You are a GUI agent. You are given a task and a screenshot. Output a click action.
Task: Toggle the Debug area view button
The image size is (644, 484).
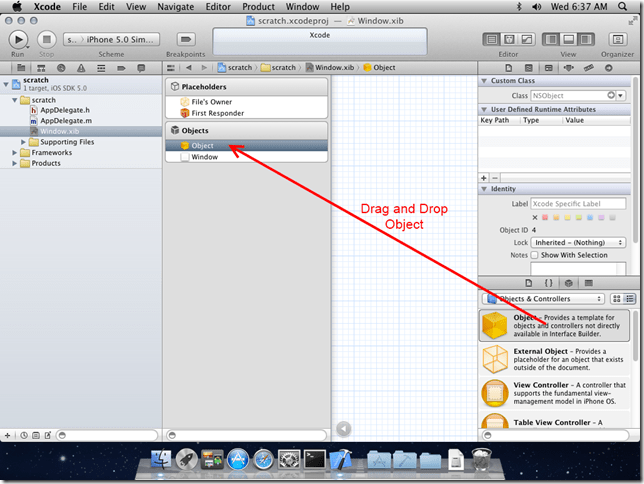[569, 39]
